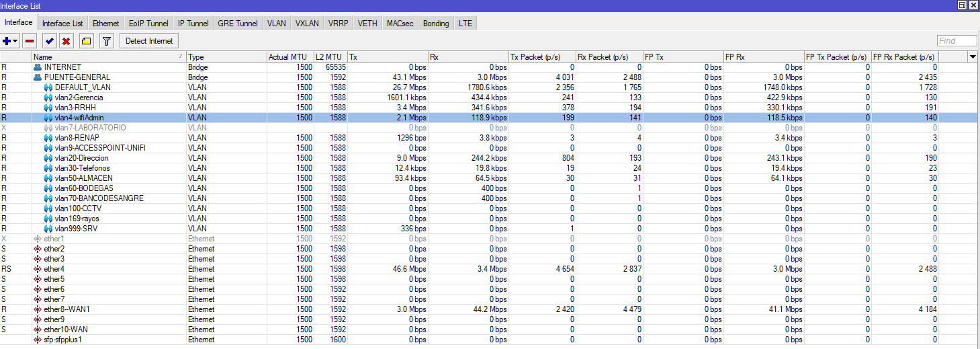The image size is (980, 349).
Task: Open the column chooser dropdown arrow
Action: [973, 57]
